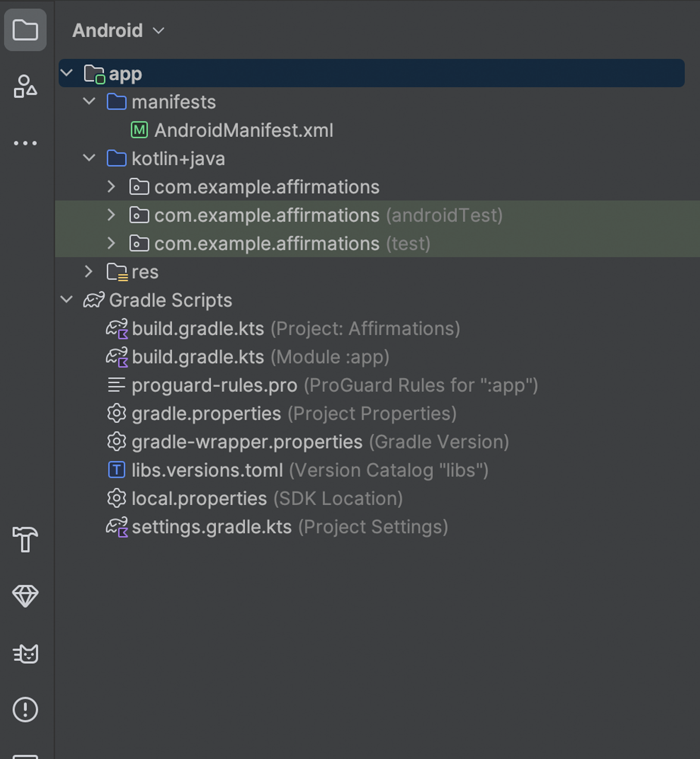Click the Gradle Scripts elephant icon
This screenshot has width=700, height=759.
pos(94,300)
